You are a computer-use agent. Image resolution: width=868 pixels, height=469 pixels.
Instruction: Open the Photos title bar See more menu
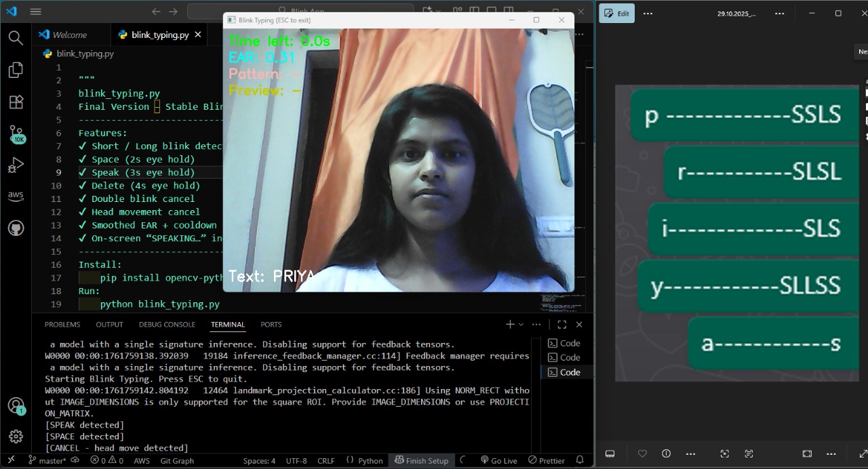click(x=778, y=13)
